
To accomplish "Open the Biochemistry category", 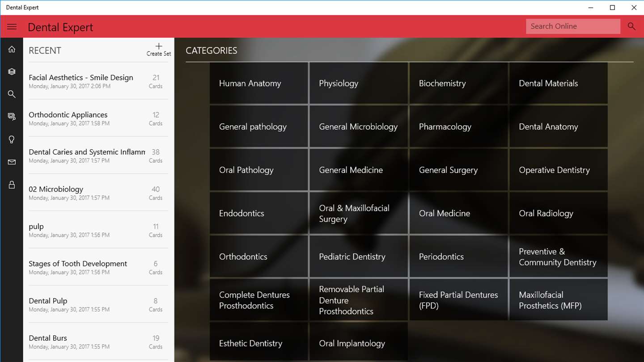I will 458,83.
